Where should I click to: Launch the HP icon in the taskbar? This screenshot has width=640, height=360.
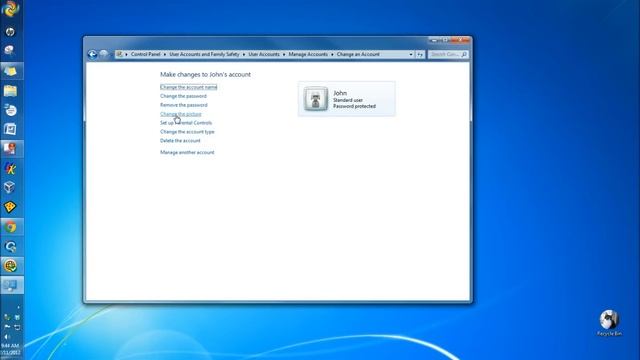(x=10, y=31)
